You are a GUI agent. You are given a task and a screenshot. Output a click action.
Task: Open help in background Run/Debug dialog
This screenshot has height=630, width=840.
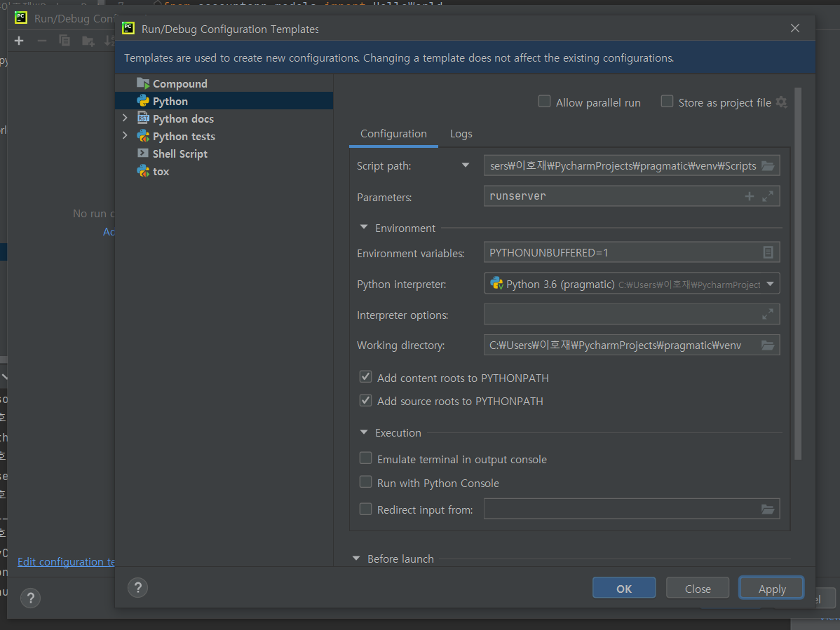point(31,598)
